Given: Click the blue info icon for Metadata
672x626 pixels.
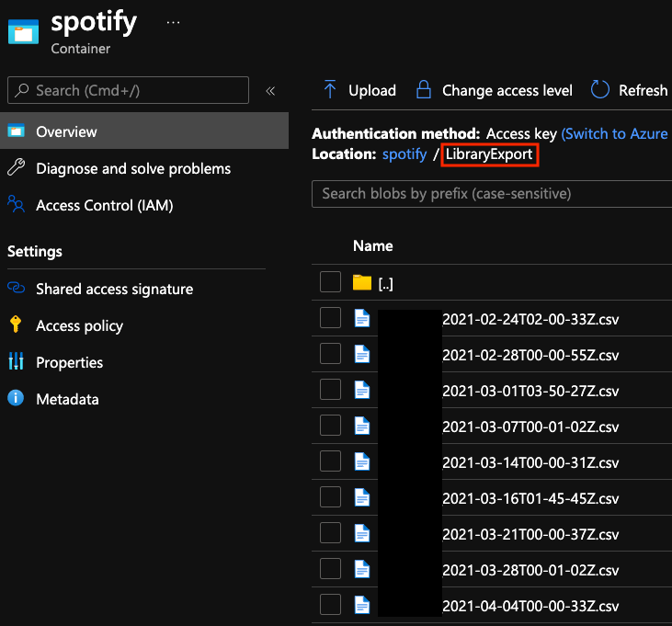Looking at the screenshot, I should pyautogui.click(x=16, y=398).
